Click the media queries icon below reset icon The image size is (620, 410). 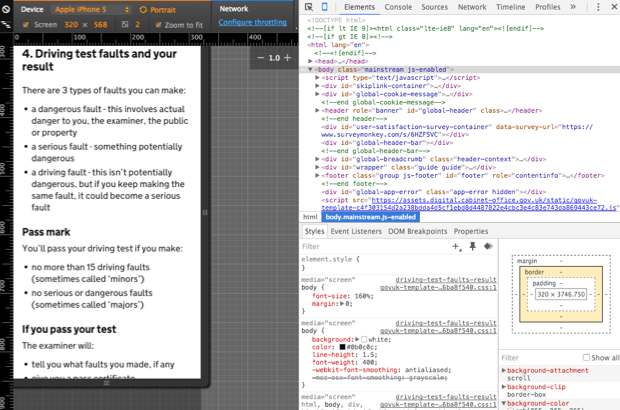click(x=6, y=25)
